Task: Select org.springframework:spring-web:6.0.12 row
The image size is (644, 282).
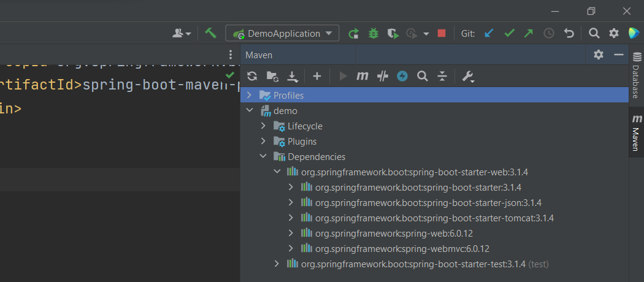Action: pyautogui.click(x=434, y=234)
